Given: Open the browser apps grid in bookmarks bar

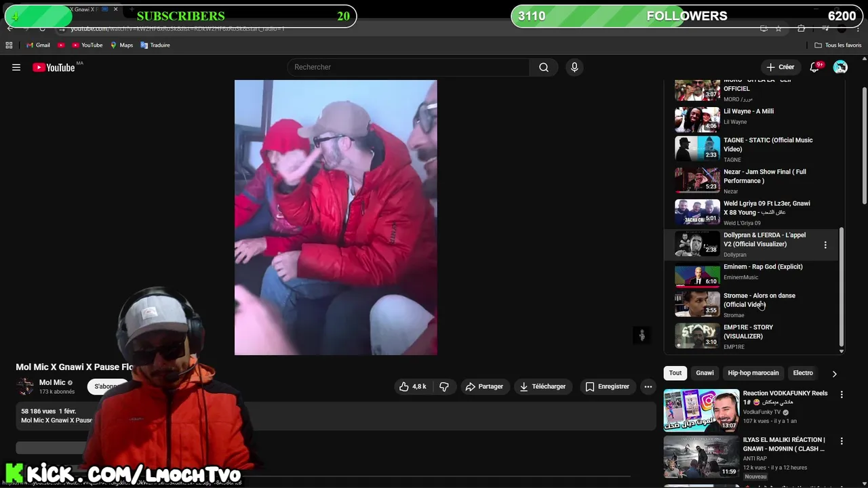Looking at the screenshot, I should coord(9,45).
